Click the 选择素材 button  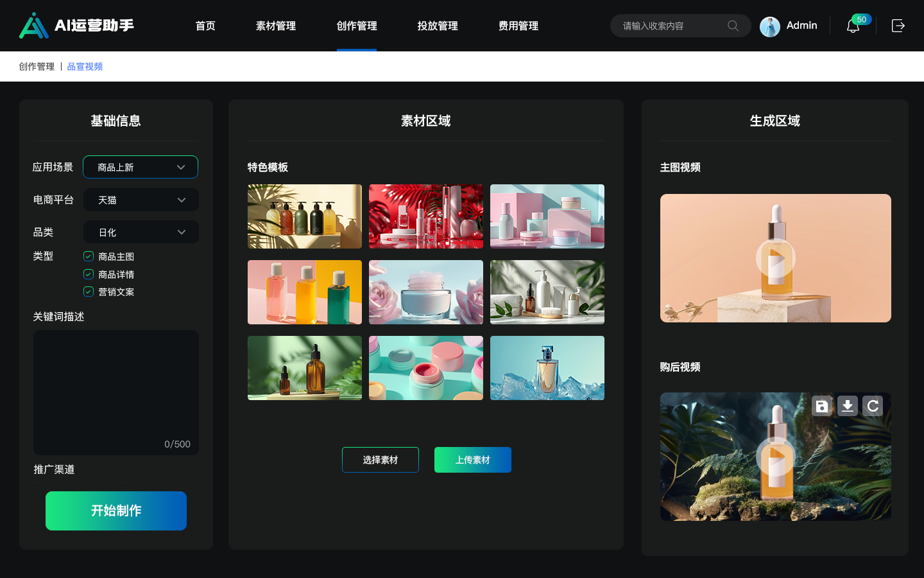pyautogui.click(x=381, y=460)
